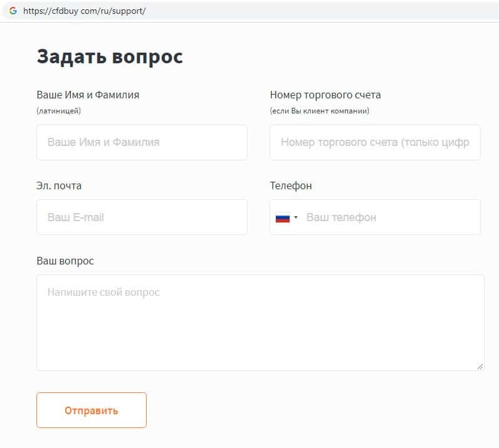Click into the Ваш телефон field

pyautogui.click(x=389, y=217)
